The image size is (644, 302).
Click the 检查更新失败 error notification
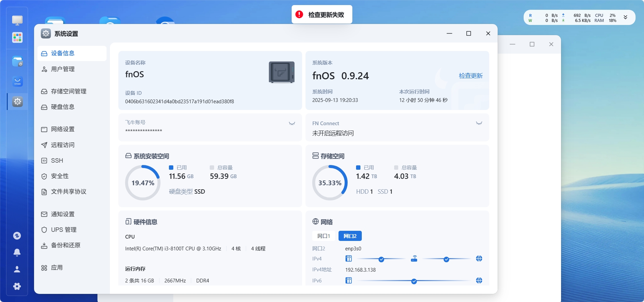click(322, 15)
